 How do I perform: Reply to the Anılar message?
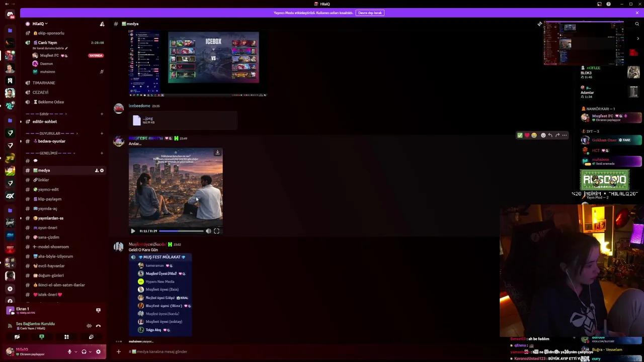coord(550,135)
